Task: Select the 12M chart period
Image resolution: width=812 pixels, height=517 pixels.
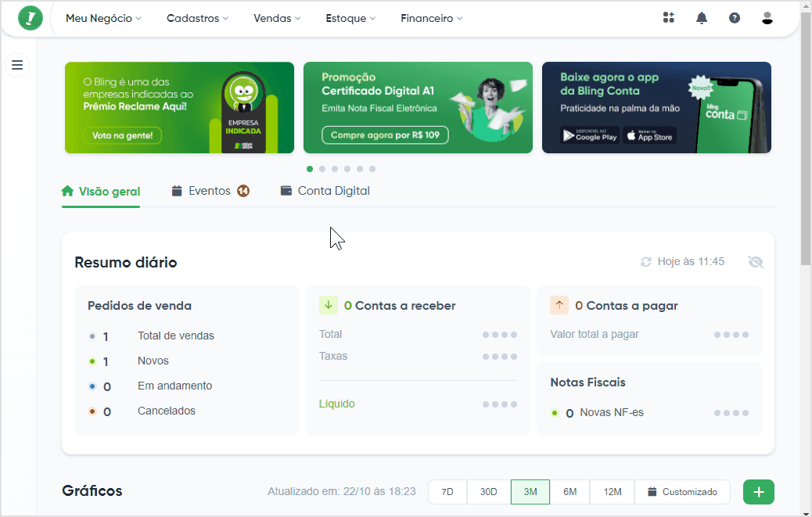Action: (612, 492)
